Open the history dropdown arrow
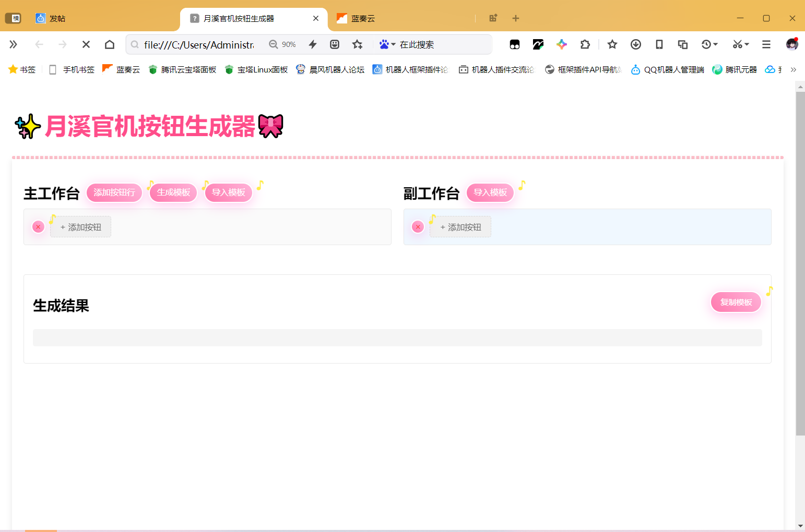 [x=716, y=44]
